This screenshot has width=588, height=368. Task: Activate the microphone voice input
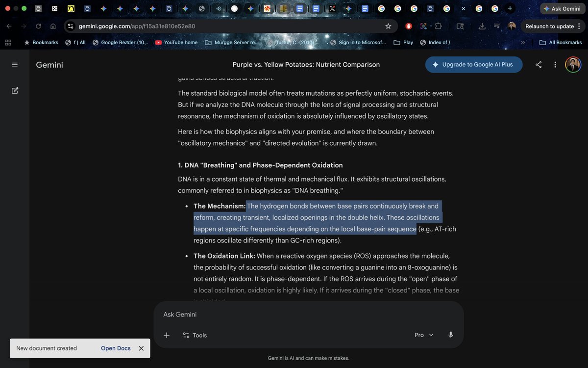tap(450, 335)
